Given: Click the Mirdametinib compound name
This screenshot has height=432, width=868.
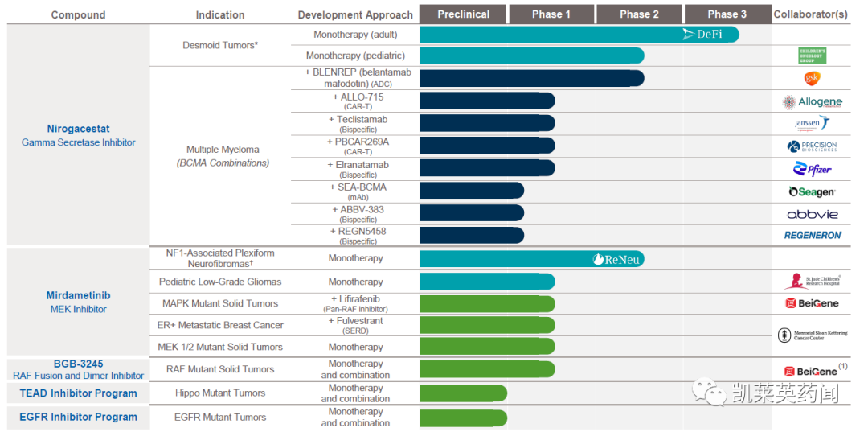Looking at the screenshot, I should 78,296.
